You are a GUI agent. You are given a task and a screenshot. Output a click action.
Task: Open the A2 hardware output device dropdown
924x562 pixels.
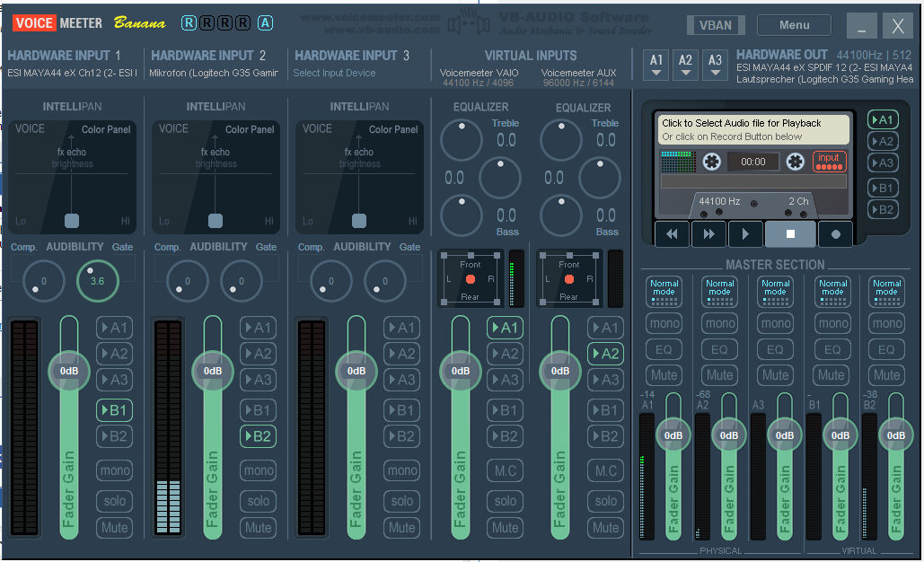(685, 65)
